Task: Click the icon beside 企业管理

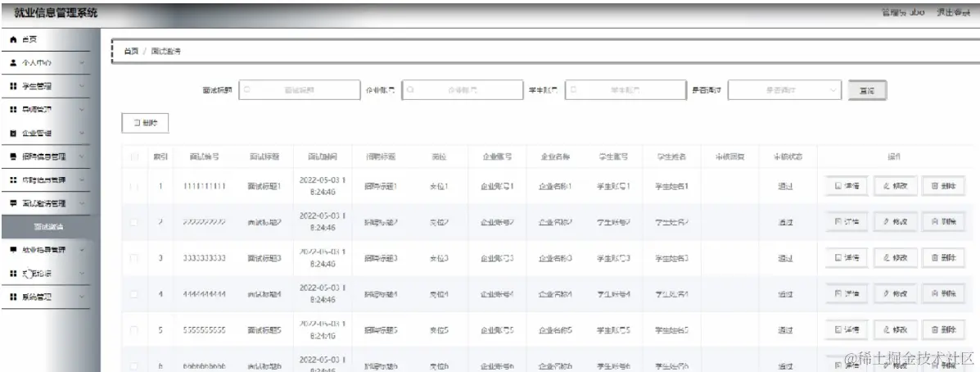Action: [x=13, y=134]
